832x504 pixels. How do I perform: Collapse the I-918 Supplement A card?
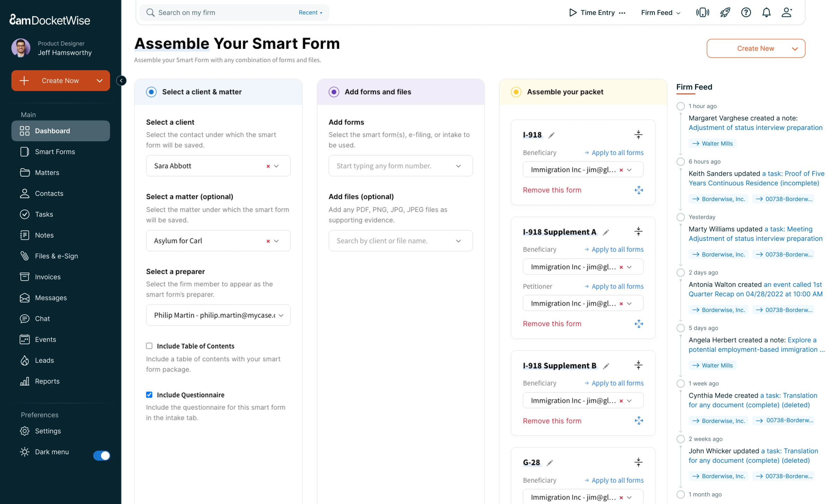pyautogui.click(x=638, y=231)
